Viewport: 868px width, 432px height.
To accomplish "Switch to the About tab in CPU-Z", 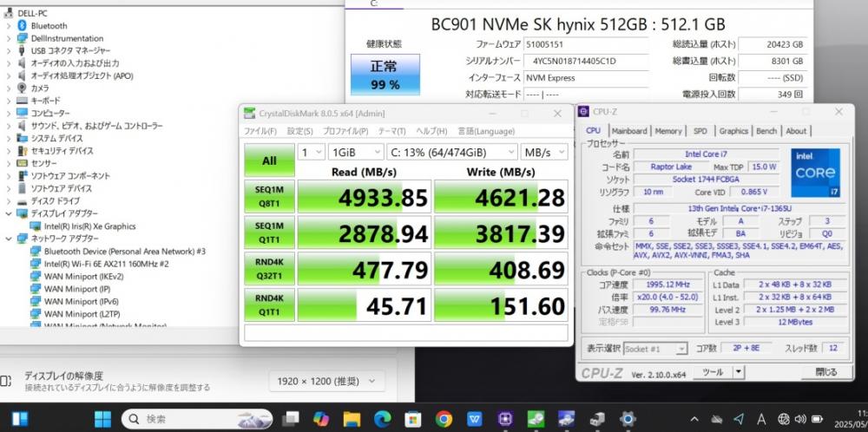I will coord(796,131).
